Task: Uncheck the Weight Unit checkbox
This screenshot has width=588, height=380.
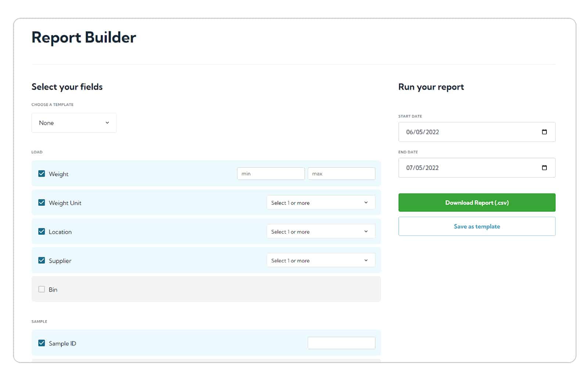Action: click(42, 203)
